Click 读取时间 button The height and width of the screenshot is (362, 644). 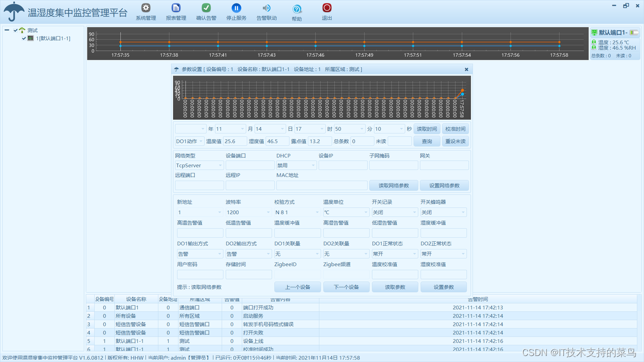(427, 129)
